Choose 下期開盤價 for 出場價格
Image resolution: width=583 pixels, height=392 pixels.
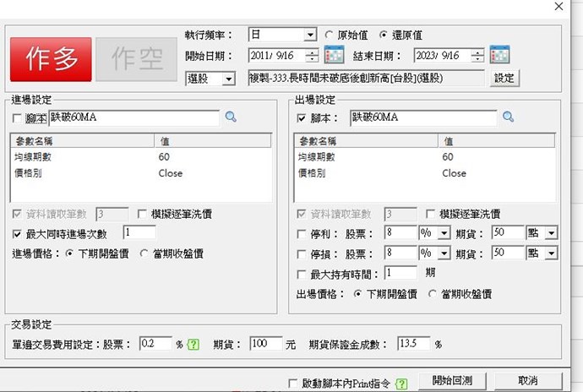tap(357, 294)
